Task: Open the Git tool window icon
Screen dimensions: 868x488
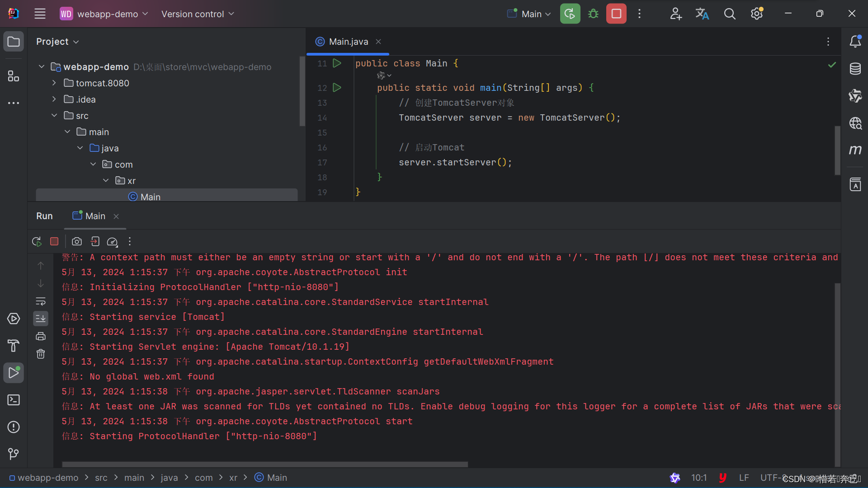Action: 14,454
